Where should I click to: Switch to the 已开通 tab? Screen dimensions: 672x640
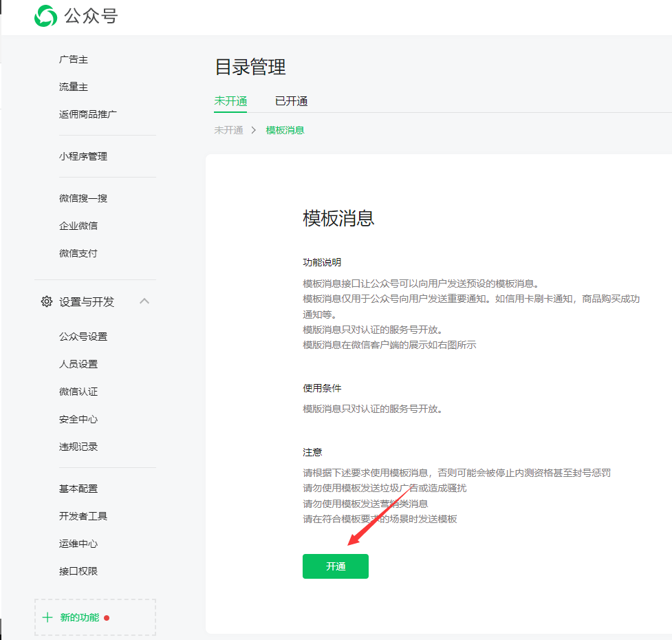(x=292, y=101)
